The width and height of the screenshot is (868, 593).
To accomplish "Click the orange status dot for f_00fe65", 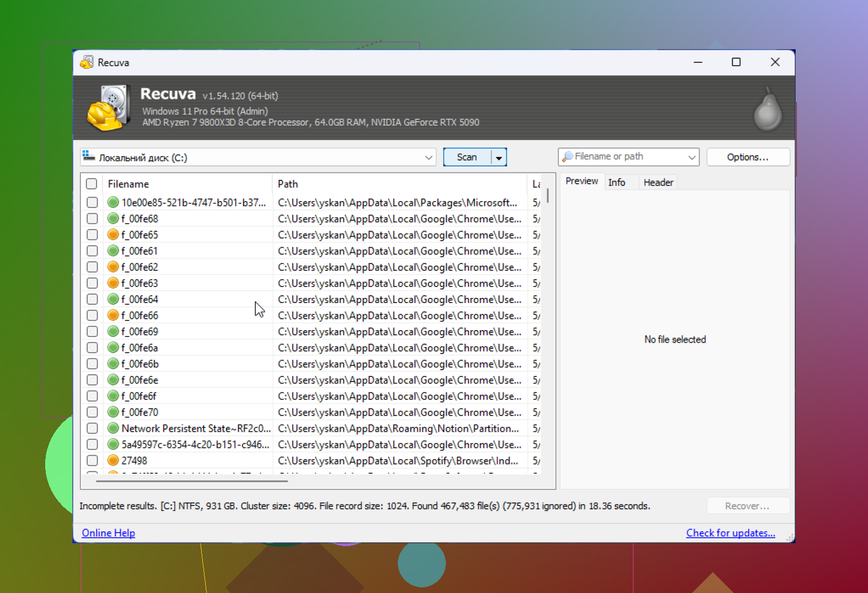I will click(113, 235).
